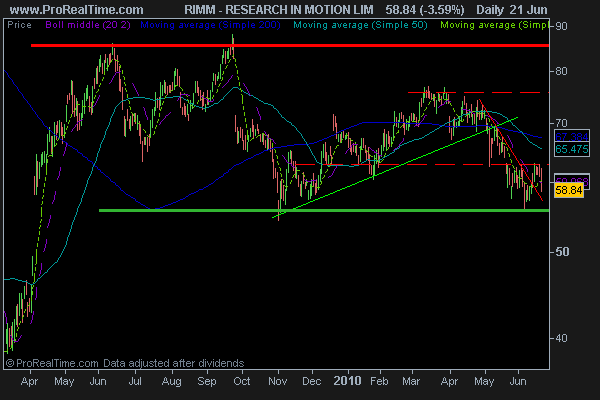Click the ProRealTime.com data adjusted copyright note
The height and width of the screenshot is (400, 600).
point(125,363)
